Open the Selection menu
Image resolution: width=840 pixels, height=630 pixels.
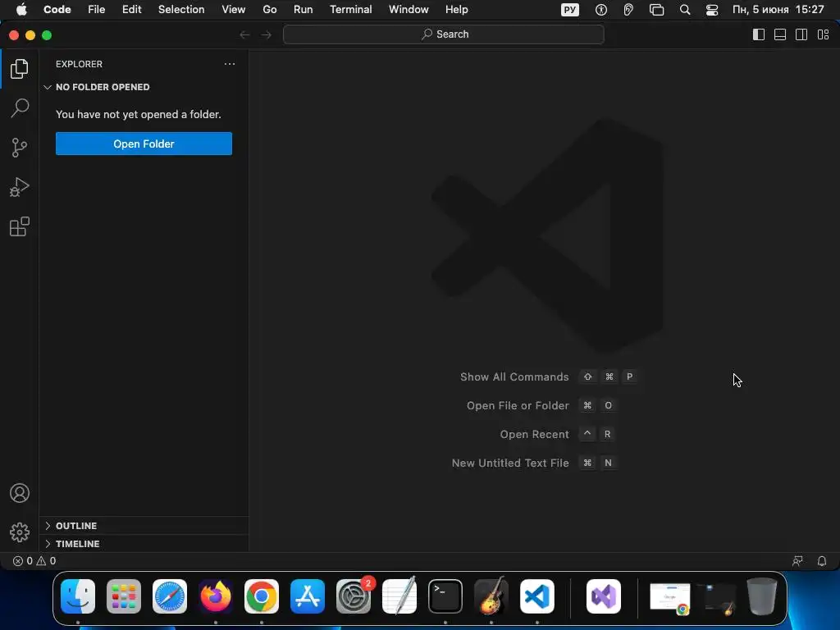(181, 10)
